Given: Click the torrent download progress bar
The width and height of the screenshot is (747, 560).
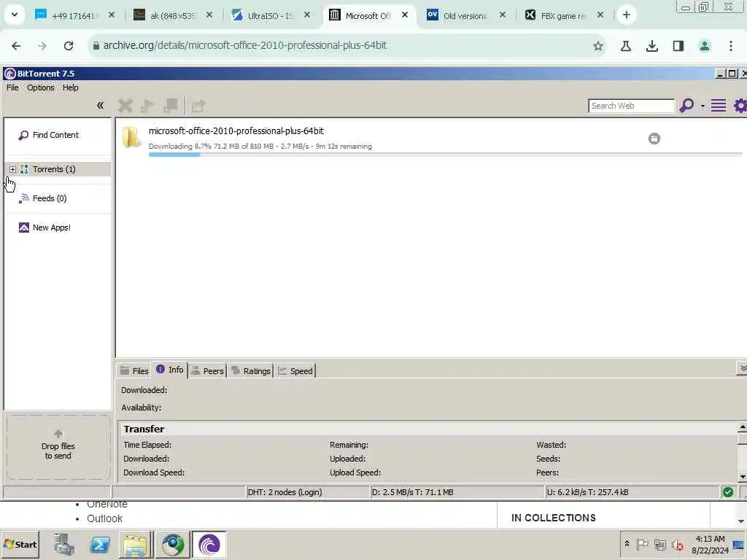Looking at the screenshot, I should 445,155.
